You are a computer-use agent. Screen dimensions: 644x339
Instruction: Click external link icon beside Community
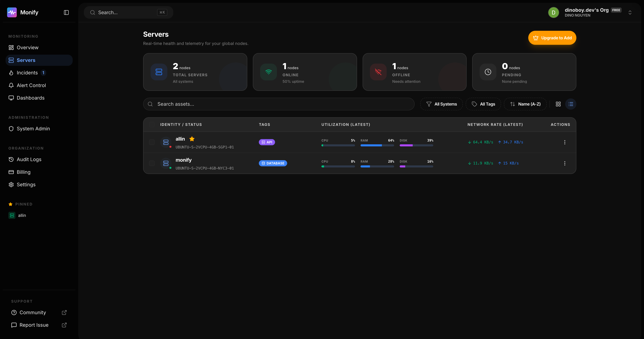point(64,313)
